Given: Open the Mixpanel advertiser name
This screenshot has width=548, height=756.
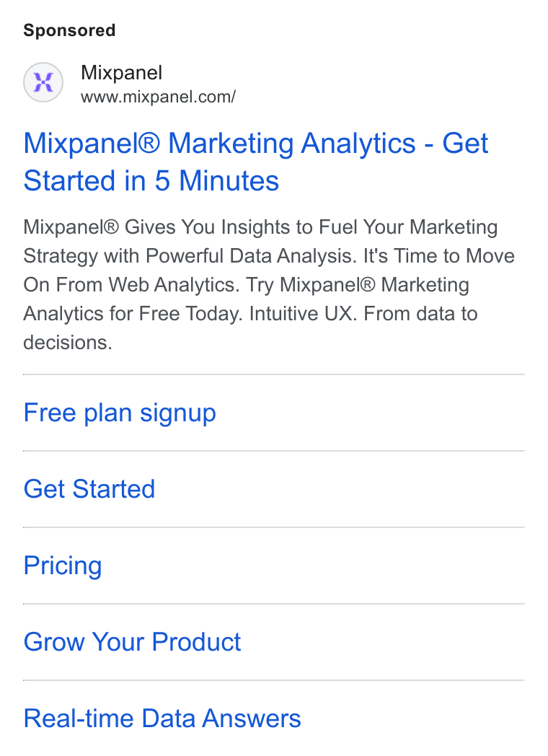Looking at the screenshot, I should (121, 73).
